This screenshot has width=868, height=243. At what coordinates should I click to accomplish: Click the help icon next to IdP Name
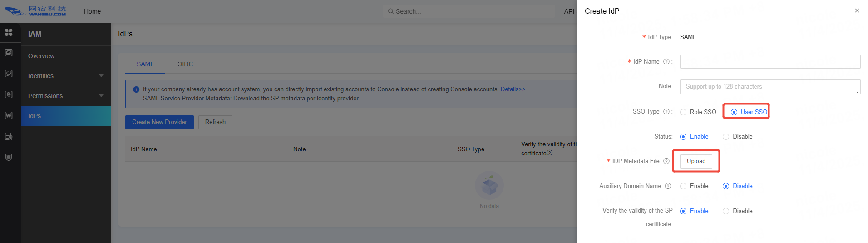tap(666, 62)
